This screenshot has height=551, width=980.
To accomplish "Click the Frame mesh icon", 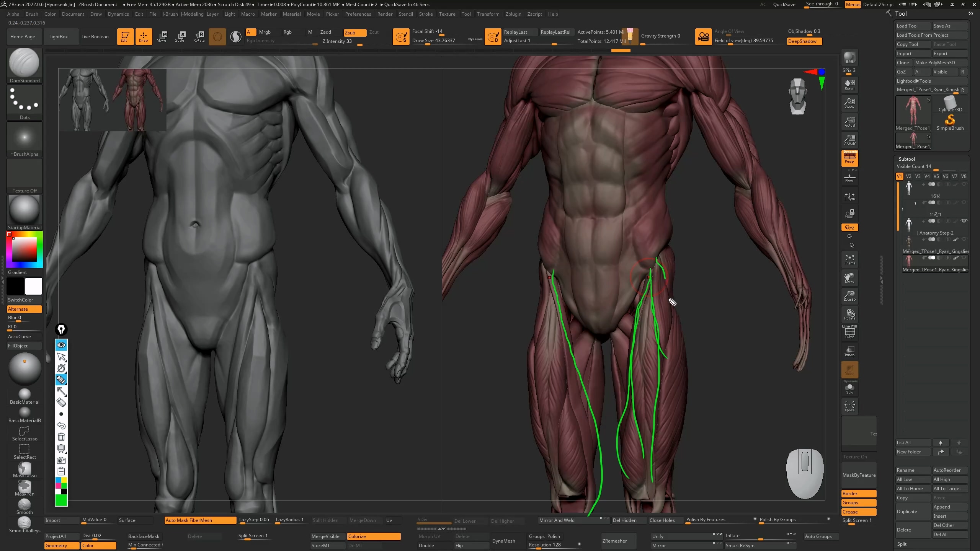I will click(x=849, y=259).
